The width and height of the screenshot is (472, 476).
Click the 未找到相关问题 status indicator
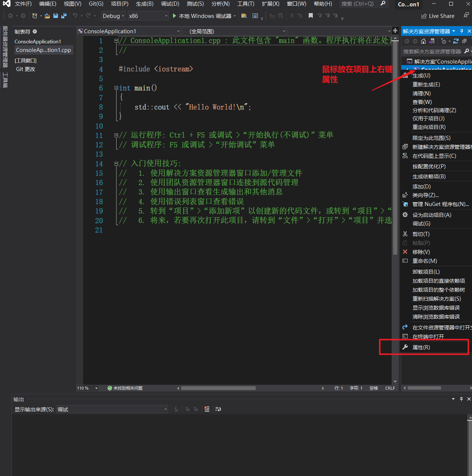(125, 388)
